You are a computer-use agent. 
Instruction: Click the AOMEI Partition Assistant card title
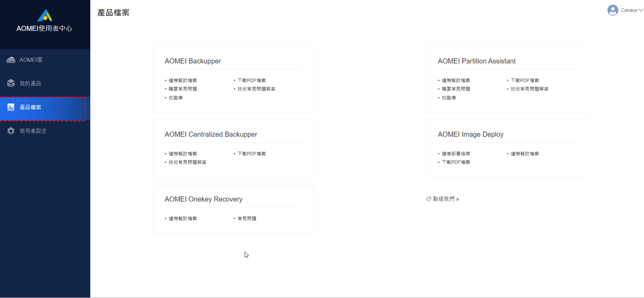point(477,61)
